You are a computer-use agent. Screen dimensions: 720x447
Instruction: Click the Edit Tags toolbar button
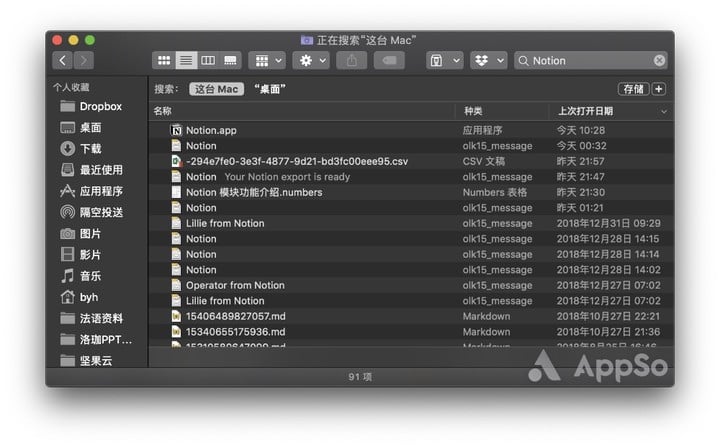[389, 60]
